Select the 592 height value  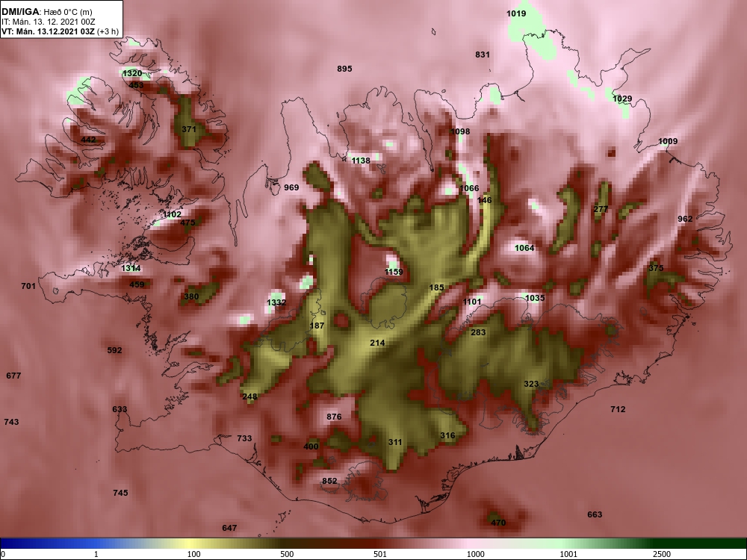[x=114, y=350]
